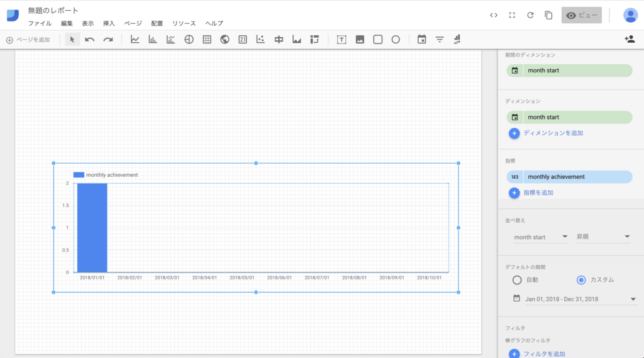Open the 配置 menu
Image resolution: width=644 pixels, height=358 pixels.
pyautogui.click(x=157, y=23)
